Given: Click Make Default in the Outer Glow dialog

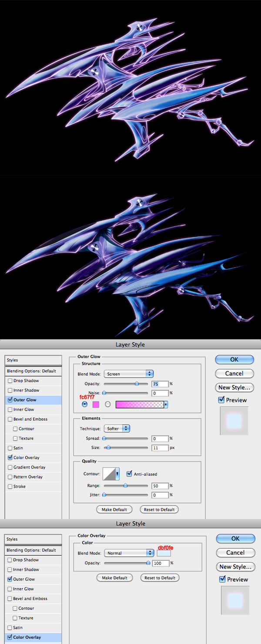Looking at the screenshot, I should click(x=114, y=509).
